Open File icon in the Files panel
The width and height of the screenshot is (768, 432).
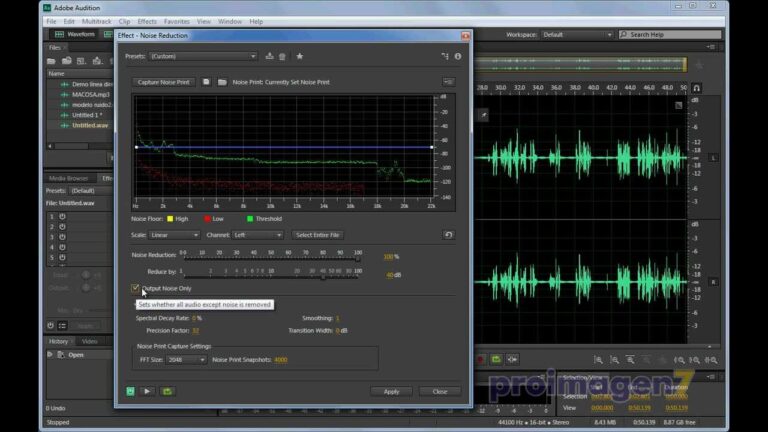click(x=51, y=61)
